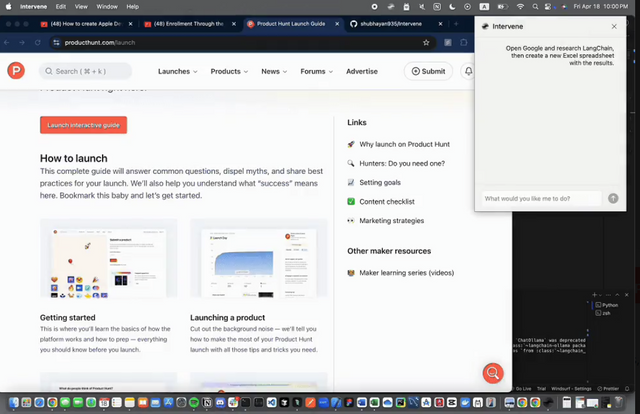640x414 pixels.
Task: Click Go Live in the editor status bar
Action: pos(523,389)
